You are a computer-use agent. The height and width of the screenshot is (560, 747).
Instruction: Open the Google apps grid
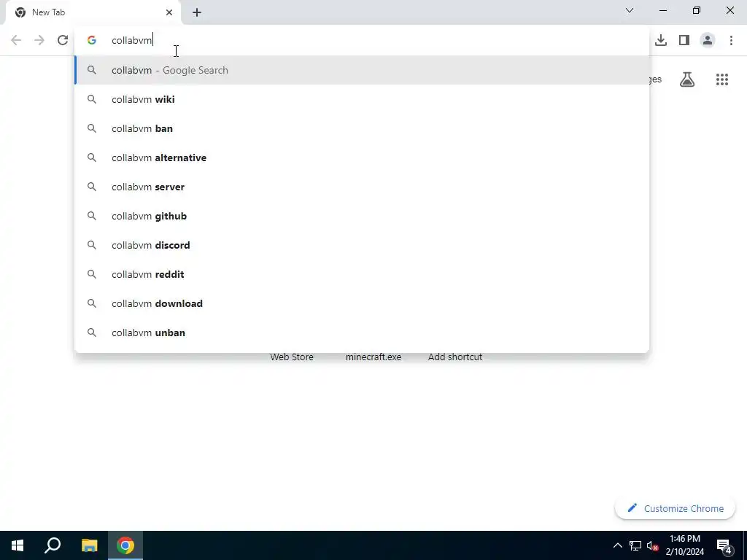721,79
